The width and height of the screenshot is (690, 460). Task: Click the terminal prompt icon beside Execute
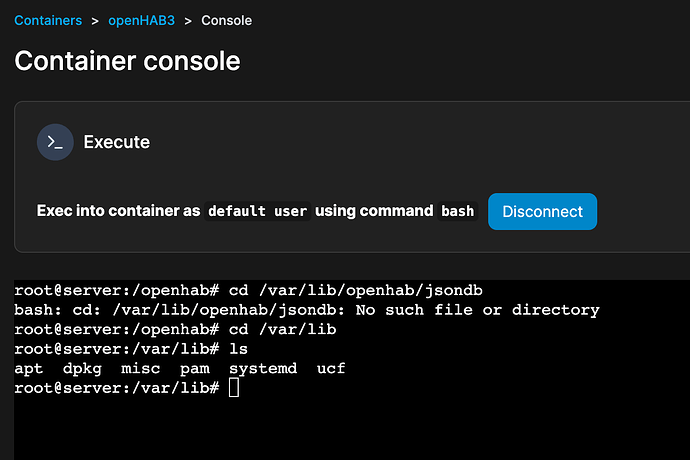[x=56, y=142]
